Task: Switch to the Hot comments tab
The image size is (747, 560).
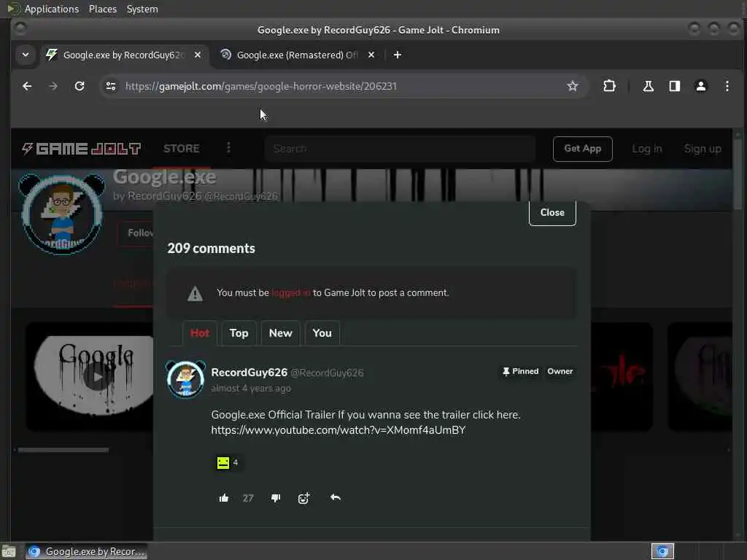Action: (200, 332)
